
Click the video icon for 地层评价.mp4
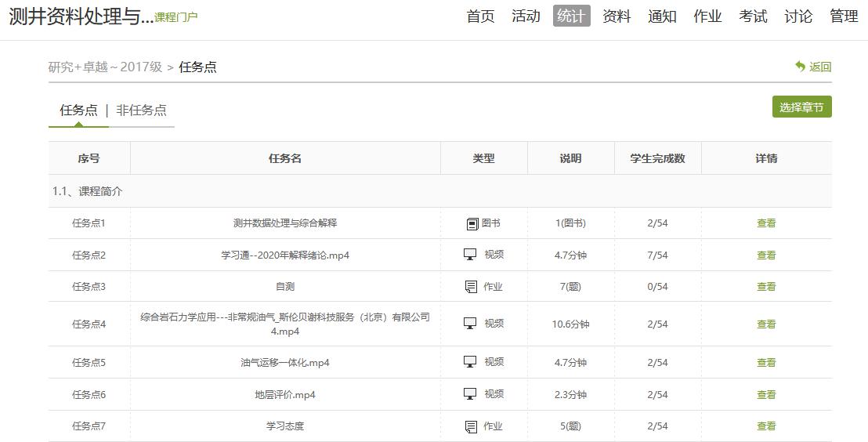tap(470, 394)
